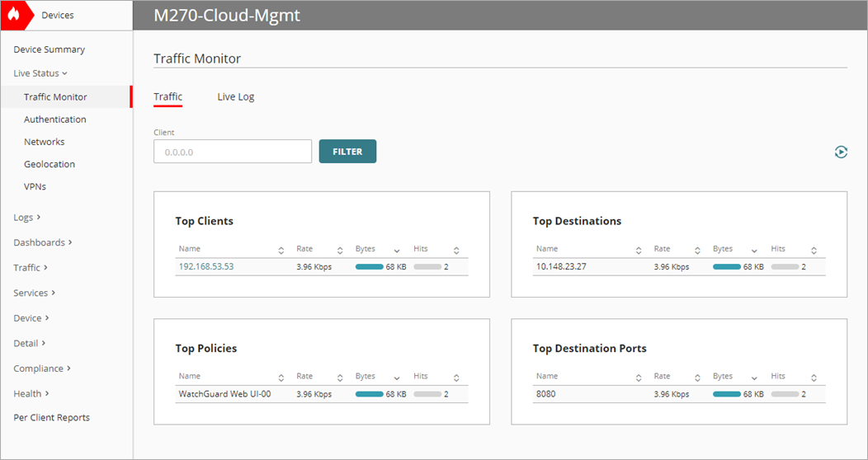The width and height of the screenshot is (868, 460).
Task: Expand the Traffic sidebar section
Action: [x=31, y=268]
